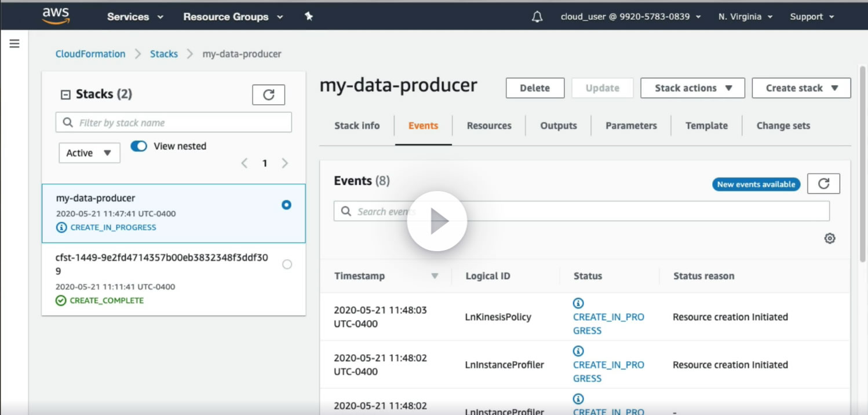This screenshot has width=868, height=415.
Task: Switch to the Template tab
Action: point(706,126)
